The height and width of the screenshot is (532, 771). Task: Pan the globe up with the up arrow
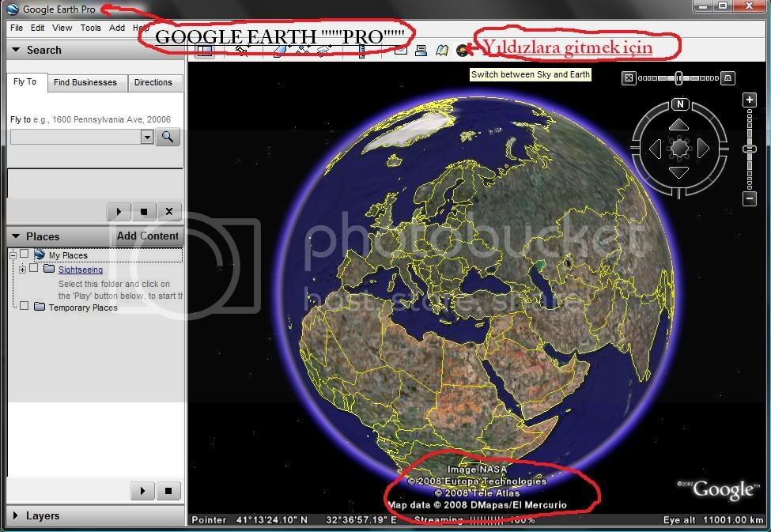[678, 125]
